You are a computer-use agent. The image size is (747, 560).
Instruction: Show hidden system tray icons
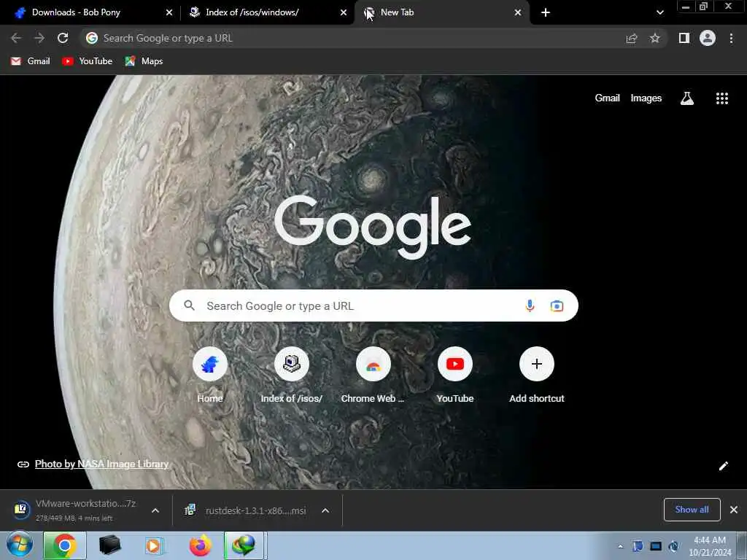[x=620, y=546]
